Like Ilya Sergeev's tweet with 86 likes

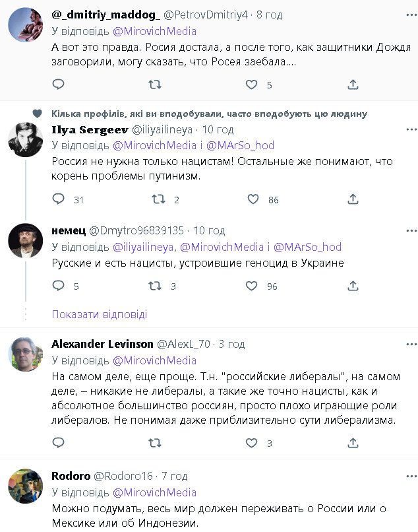click(x=253, y=199)
